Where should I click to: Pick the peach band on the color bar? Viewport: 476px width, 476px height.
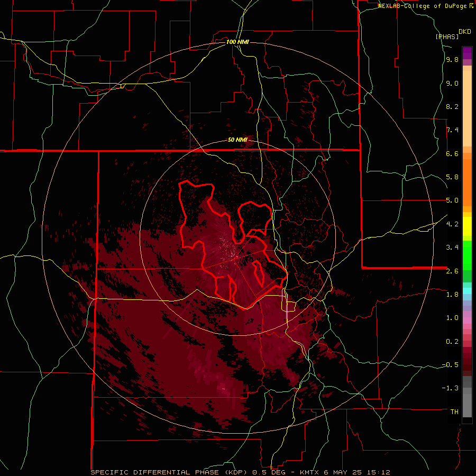[467, 108]
